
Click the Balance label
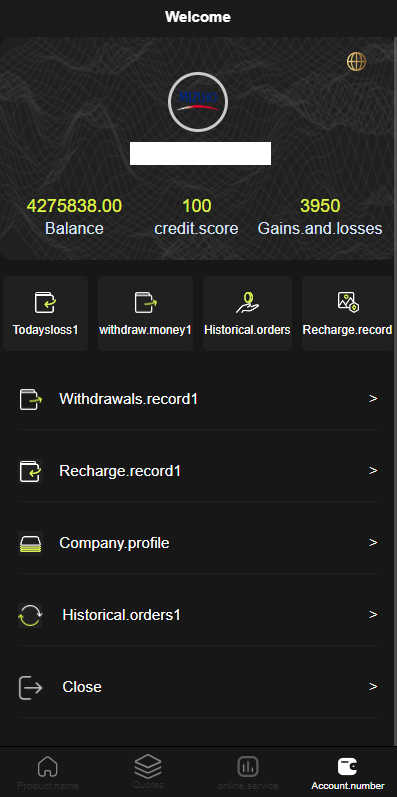(74, 229)
